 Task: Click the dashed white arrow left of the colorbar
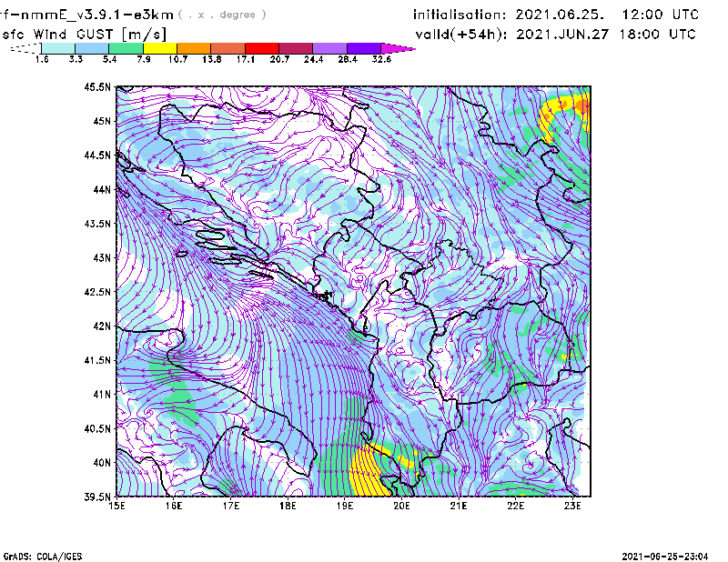point(22,48)
